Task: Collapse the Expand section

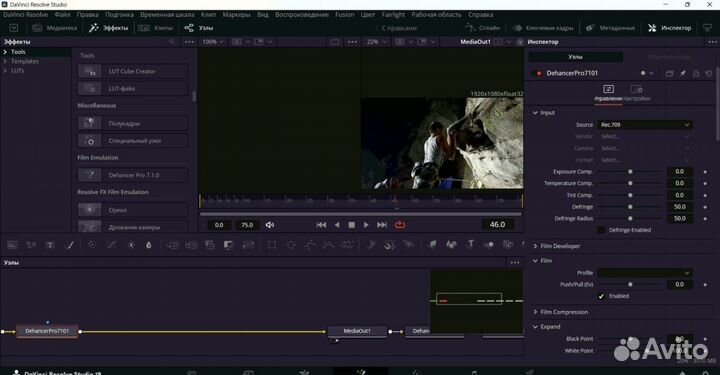Action: (535, 327)
